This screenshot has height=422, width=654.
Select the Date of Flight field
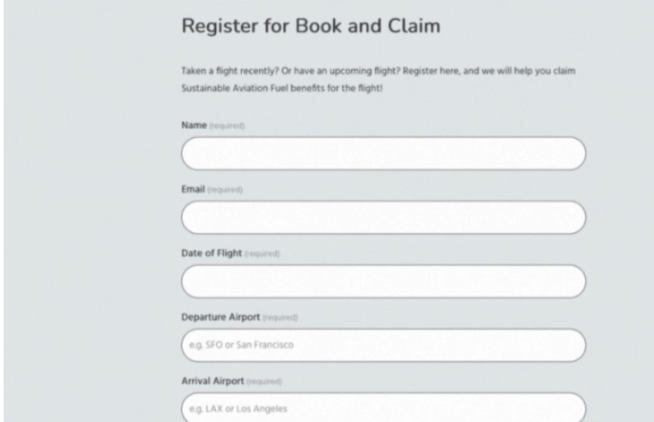point(383,281)
